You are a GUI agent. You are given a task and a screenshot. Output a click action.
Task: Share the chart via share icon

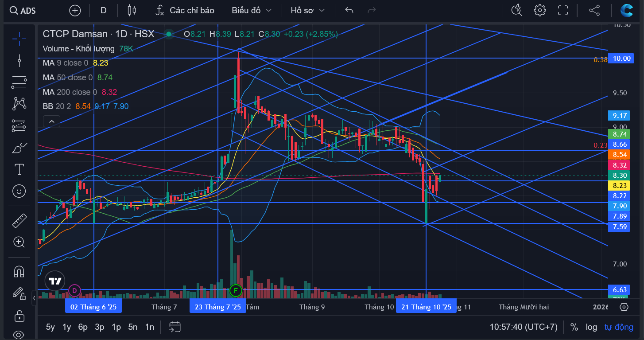(594, 10)
